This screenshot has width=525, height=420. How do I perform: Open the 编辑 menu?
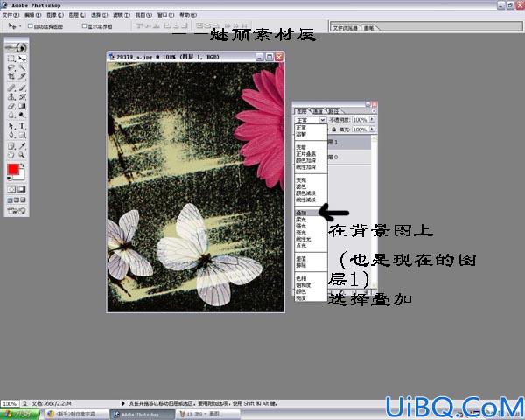pos(33,15)
